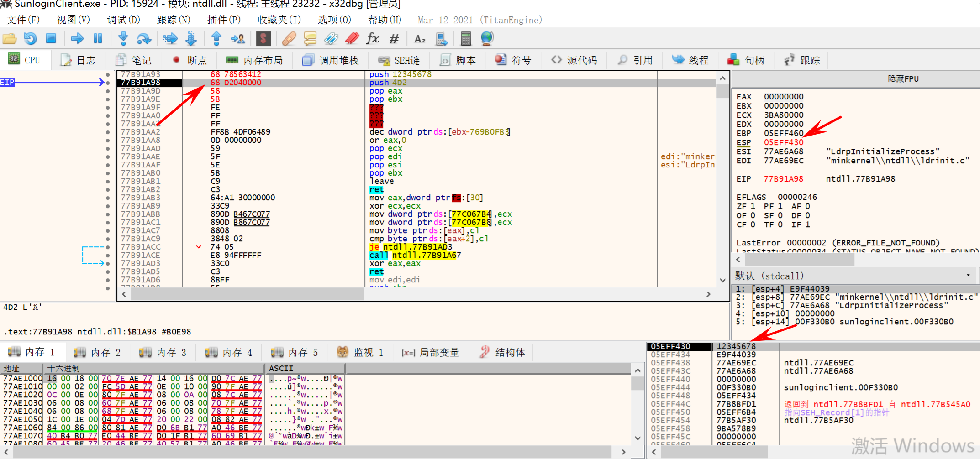Open the patches dialog with bandage icon

click(x=289, y=39)
